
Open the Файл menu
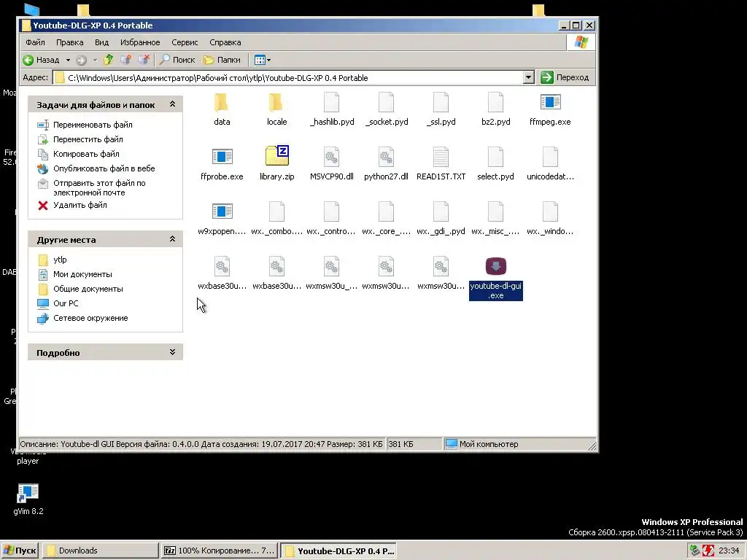[35, 42]
